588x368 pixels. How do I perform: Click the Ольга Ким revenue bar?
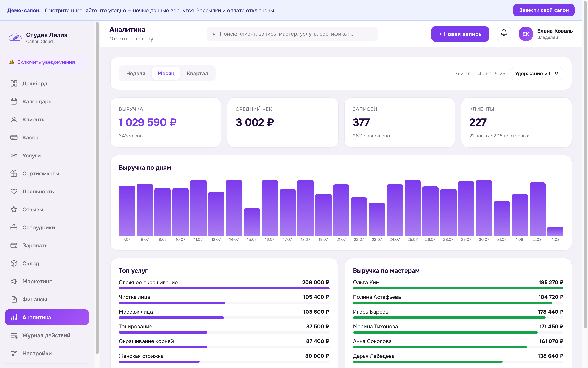pos(458,288)
